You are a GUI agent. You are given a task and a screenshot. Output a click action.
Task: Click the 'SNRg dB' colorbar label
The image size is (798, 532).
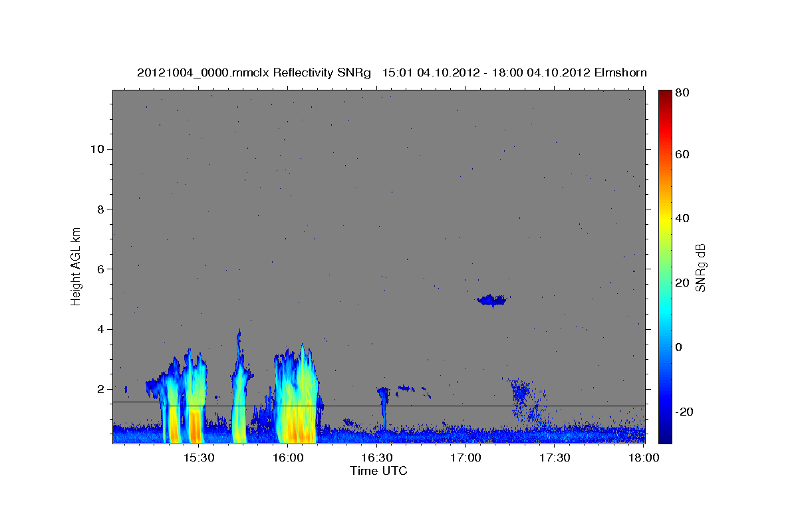tap(700, 267)
